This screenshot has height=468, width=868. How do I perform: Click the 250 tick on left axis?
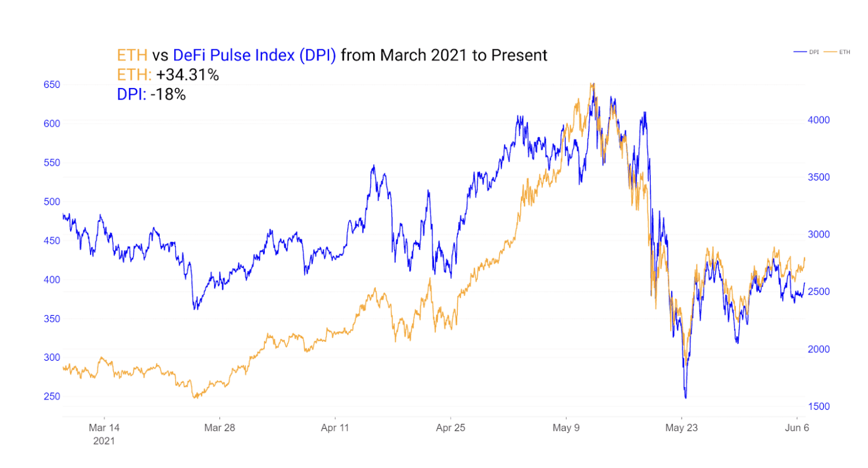tap(52, 396)
